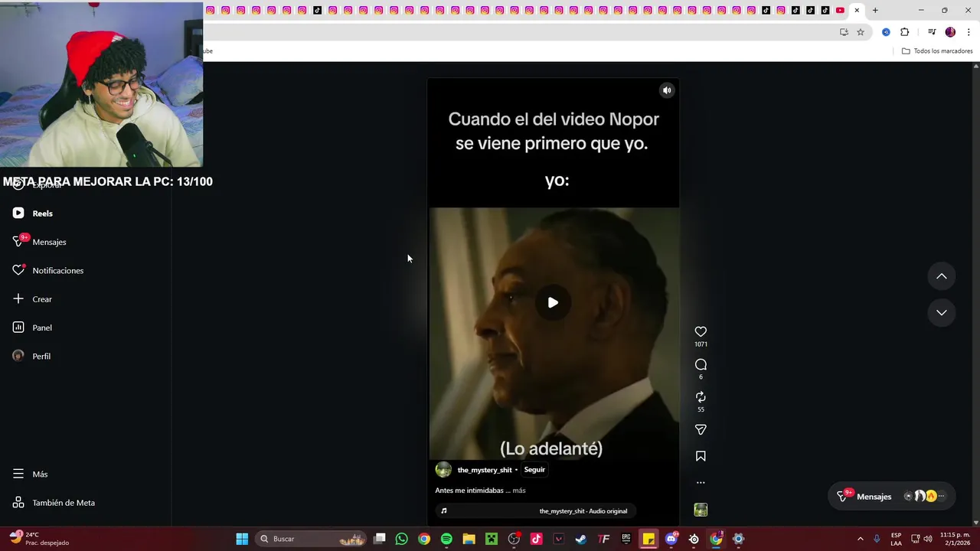Repost the reel with the arrows icon
This screenshot has width=980, height=551.
(x=701, y=396)
